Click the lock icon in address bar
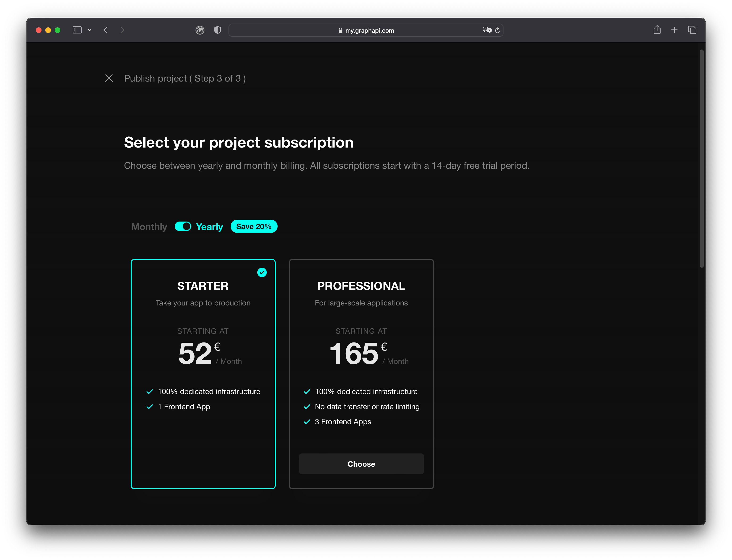 tap(340, 31)
